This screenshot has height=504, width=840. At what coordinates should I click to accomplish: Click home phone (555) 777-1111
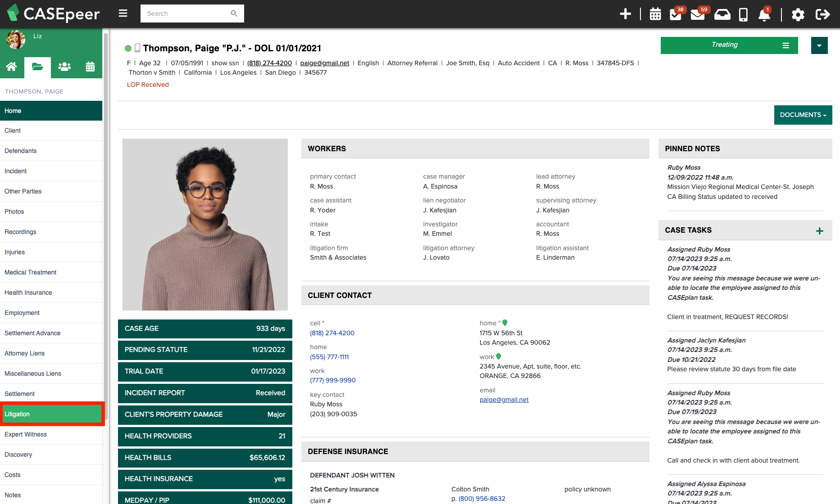(329, 357)
